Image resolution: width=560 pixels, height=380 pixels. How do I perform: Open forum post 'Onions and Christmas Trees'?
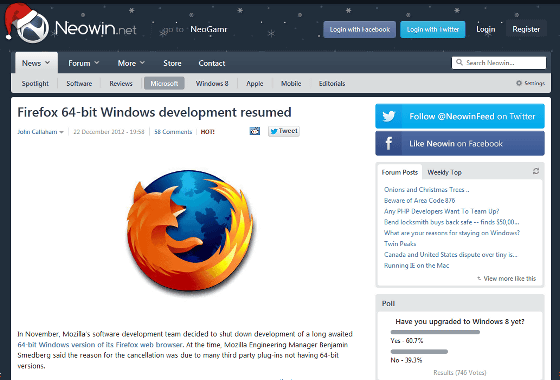[426, 190]
